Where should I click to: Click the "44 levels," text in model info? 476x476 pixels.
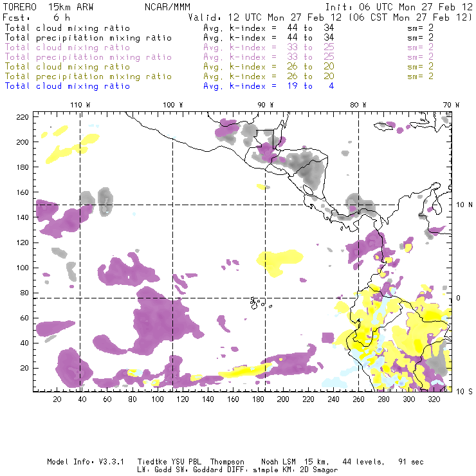pyautogui.click(x=363, y=462)
